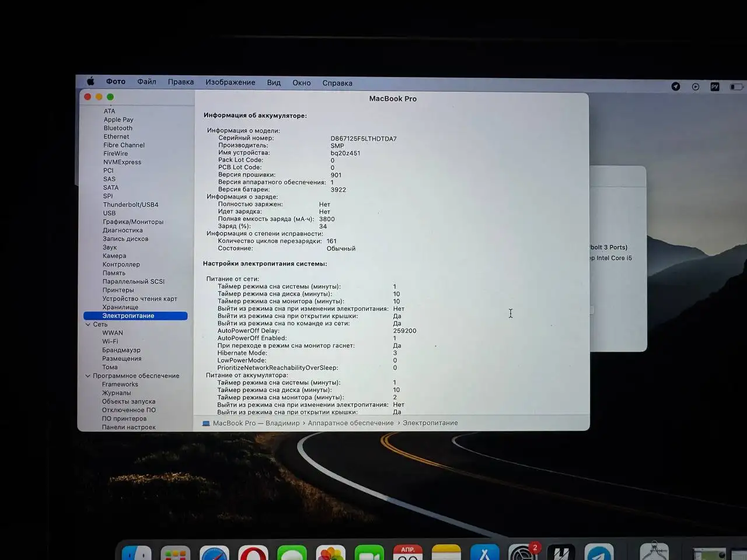The height and width of the screenshot is (560, 747).
Task: Select the highlighted Электропитание sidebar item
Action: 135,316
